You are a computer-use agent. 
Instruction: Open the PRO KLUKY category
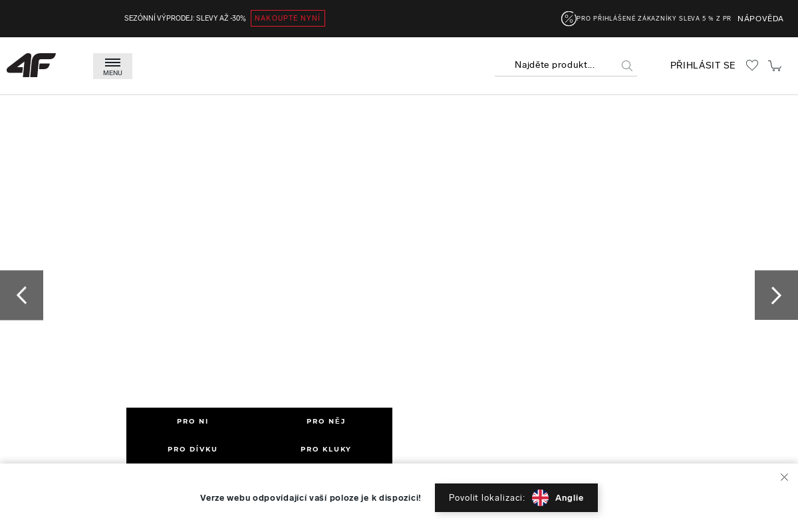tap(326, 449)
